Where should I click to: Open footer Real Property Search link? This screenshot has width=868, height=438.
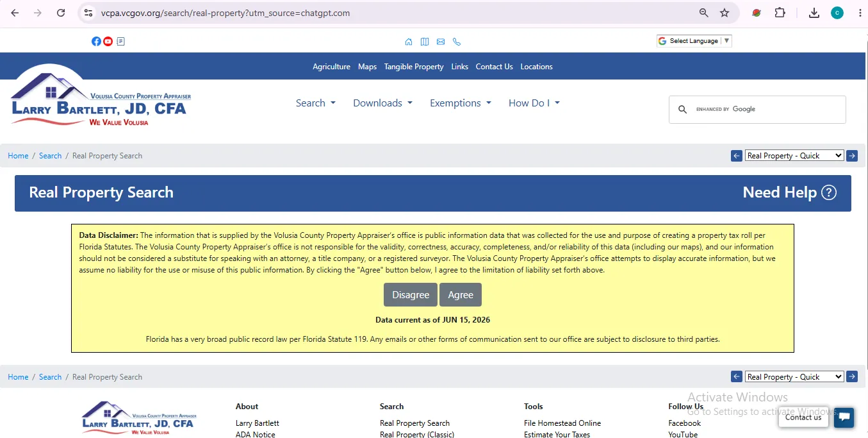pyautogui.click(x=414, y=423)
